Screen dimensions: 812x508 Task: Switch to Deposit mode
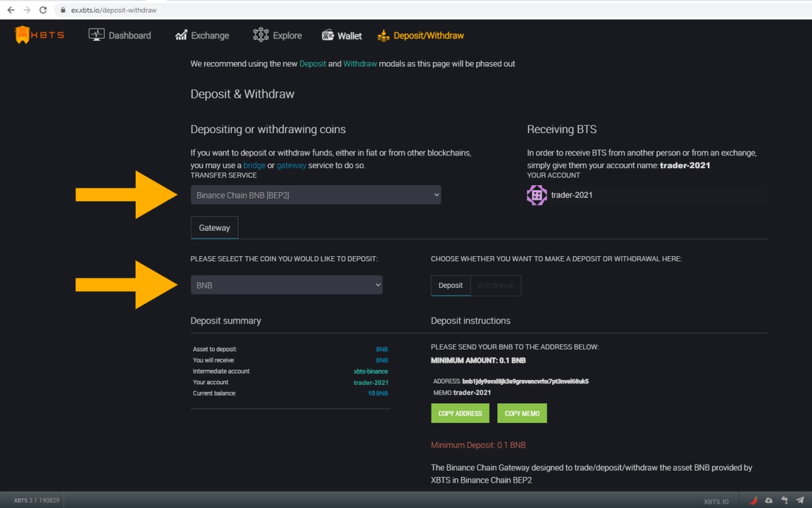(450, 285)
